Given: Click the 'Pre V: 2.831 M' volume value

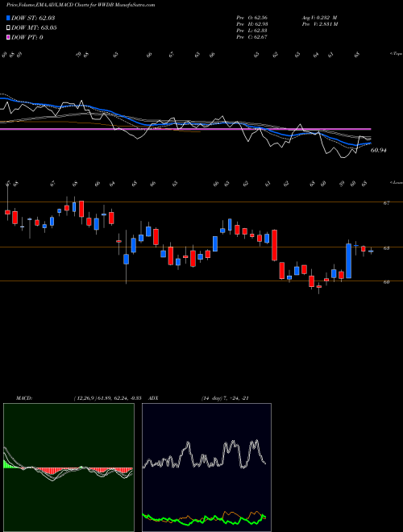Looking at the screenshot, I should (319, 24).
